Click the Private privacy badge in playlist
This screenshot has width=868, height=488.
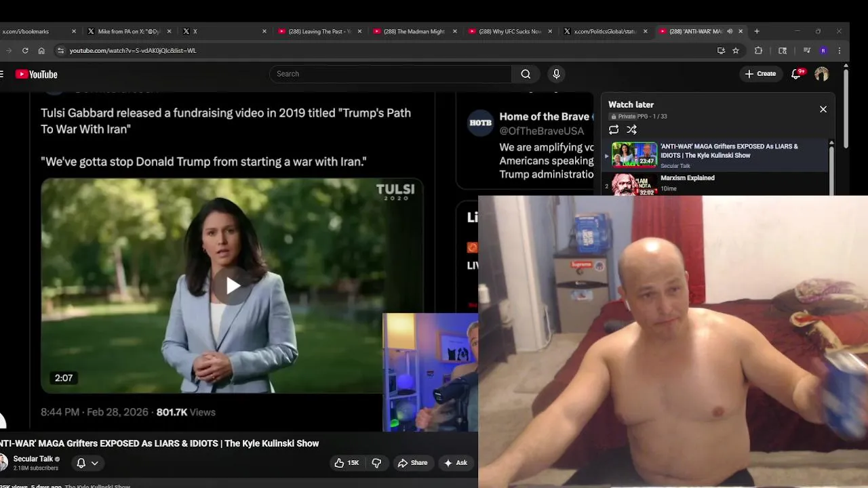pyautogui.click(x=623, y=117)
